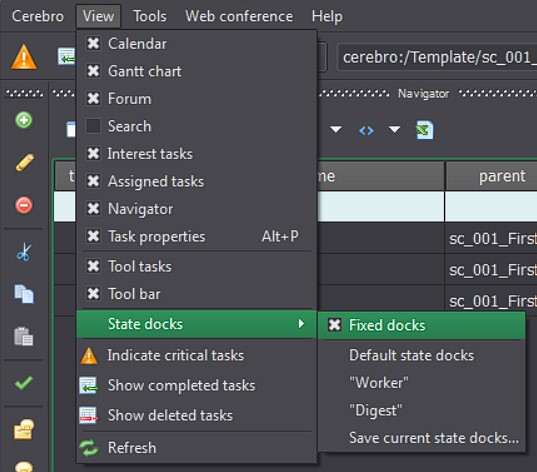Click the green checkmark icon in sidebar

pos(24,383)
